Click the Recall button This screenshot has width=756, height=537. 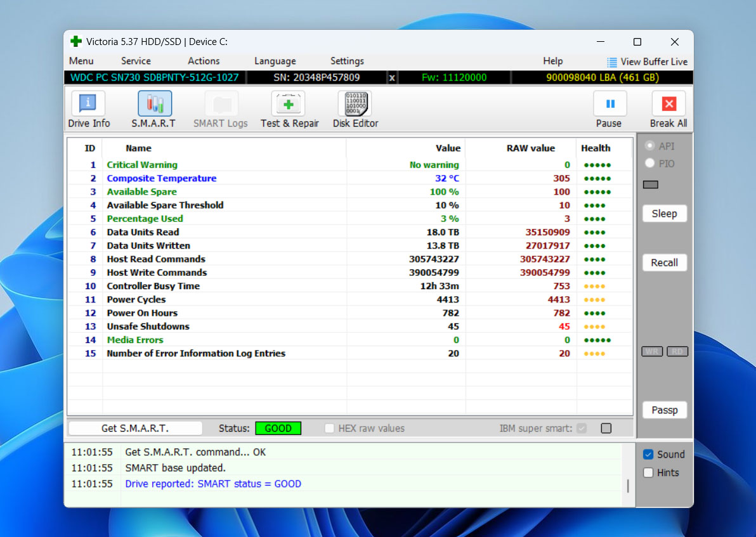[665, 262]
